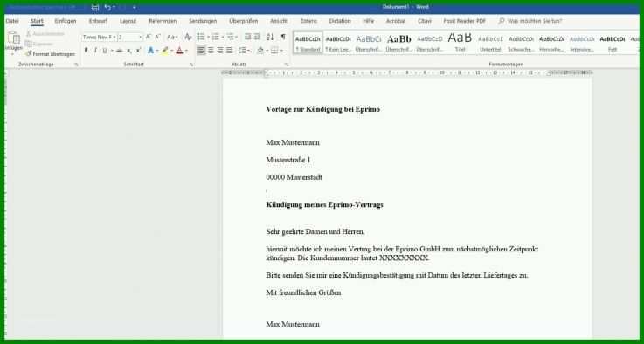Apply the red font color

(x=179, y=51)
